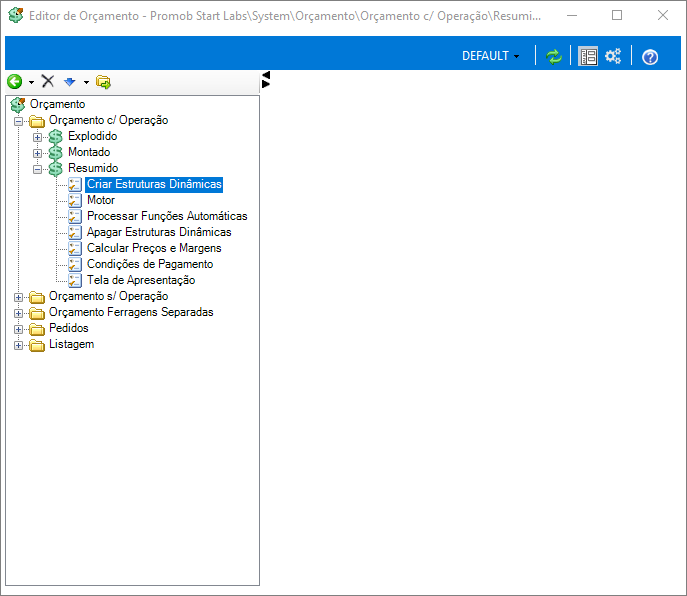Click the Criar Estruturas Dinâmicas script icon
Screen dimensions: 687x596
click(x=75, y=184)
